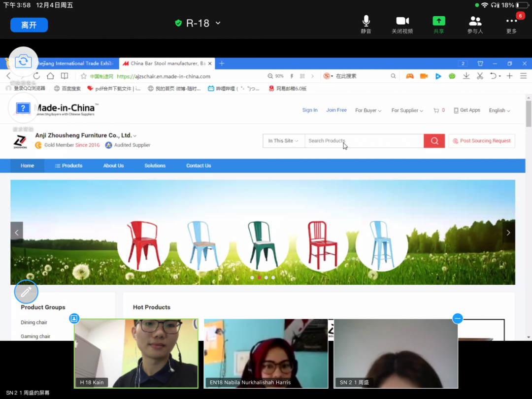The image size is (532, 399).
Task: Open browser downloads
Action: pos(466,76)
